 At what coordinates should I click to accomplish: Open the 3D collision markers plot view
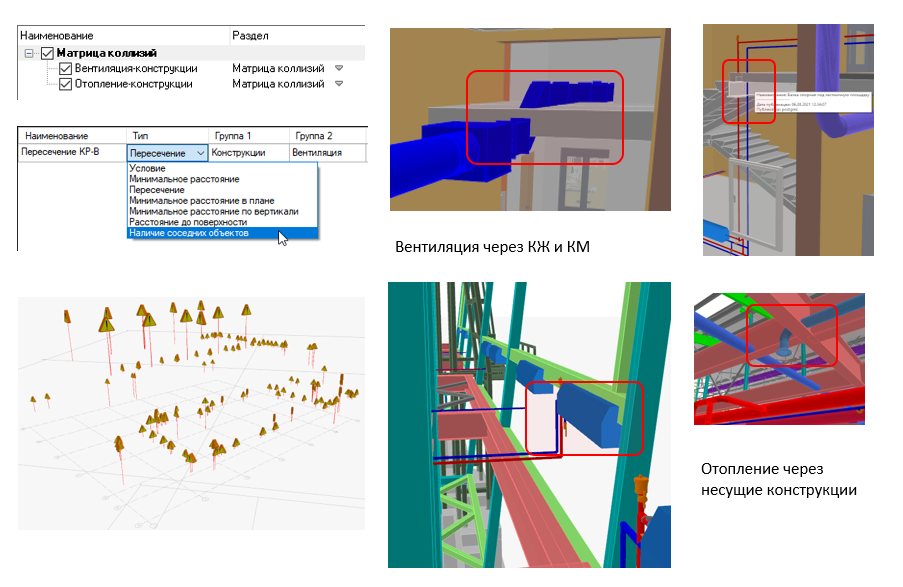point(190,410)
